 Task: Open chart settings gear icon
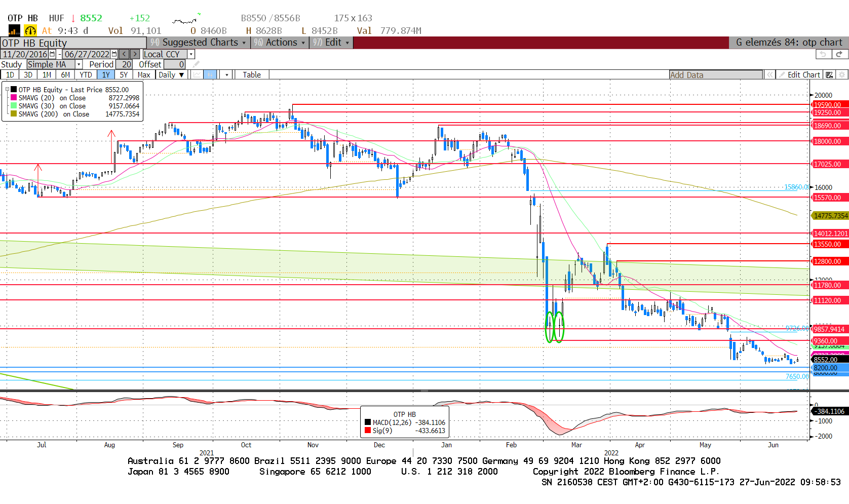tap(842, 75)
